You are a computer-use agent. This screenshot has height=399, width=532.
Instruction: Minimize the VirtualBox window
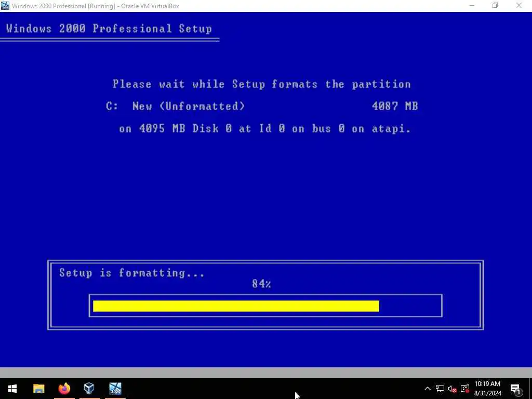point(472,6)
